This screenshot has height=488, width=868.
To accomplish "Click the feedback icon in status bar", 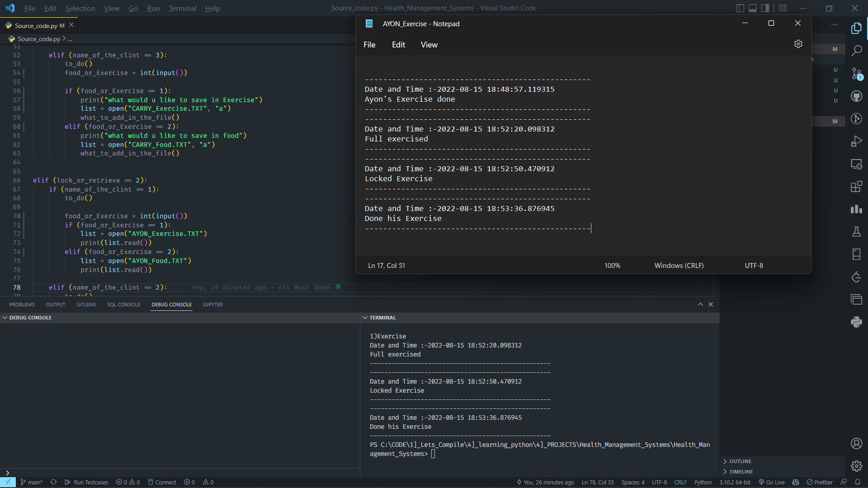I will (x=844, y=482).
